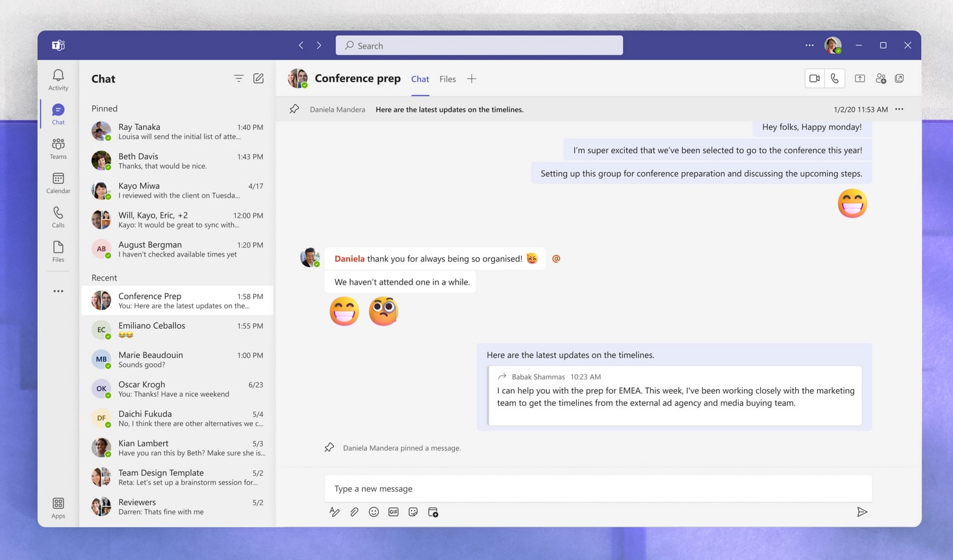Switch to the Files tab

pyautogui.click(x=448, y=79)
